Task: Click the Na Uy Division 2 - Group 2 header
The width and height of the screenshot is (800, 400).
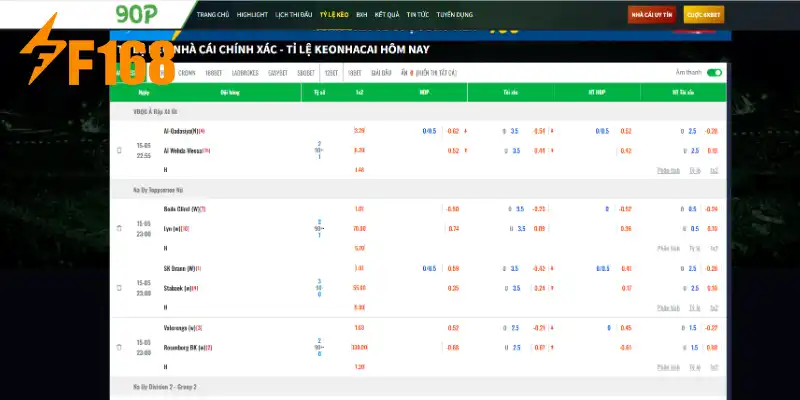Action: [418, 387]
